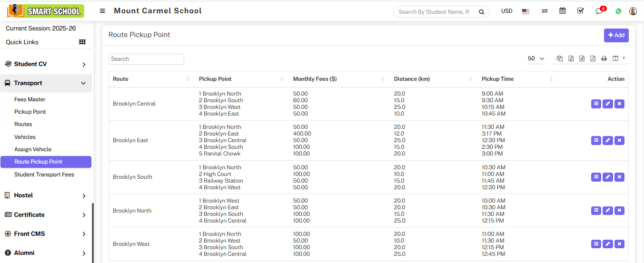Open the Assign Vehicle menu item

(x=33, y=149)
